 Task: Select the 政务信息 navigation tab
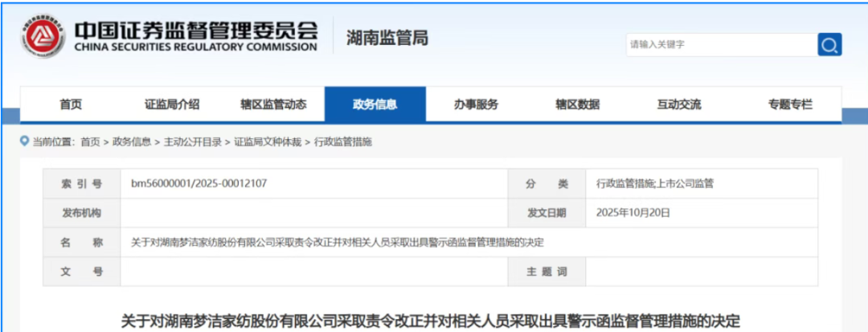(x=375, y=104)
